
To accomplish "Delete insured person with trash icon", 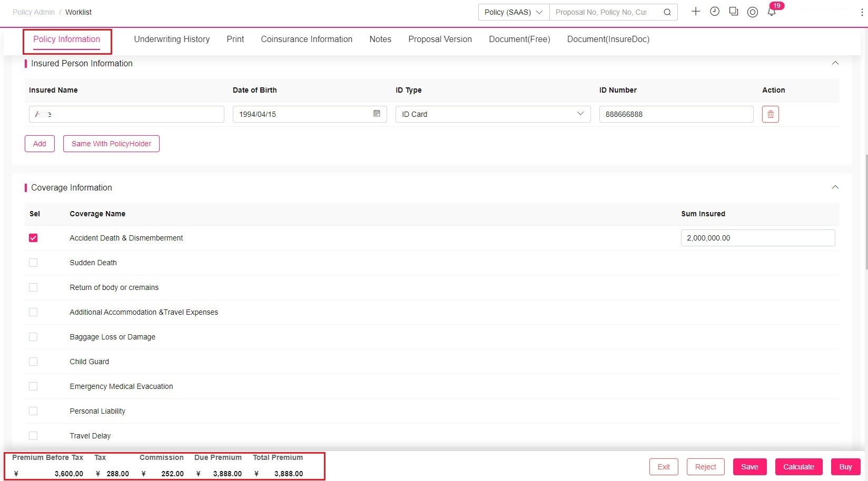I will (x=771, y=114).
